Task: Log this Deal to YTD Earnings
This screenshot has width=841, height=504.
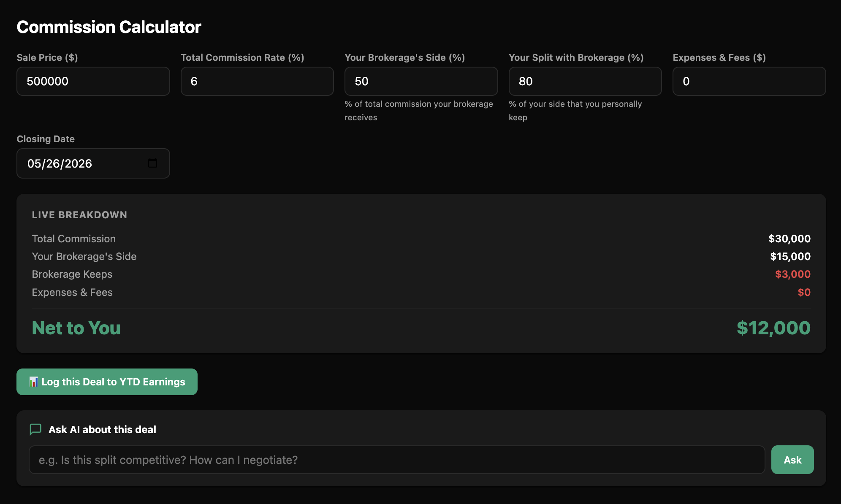Action: [x=107, y=382]
